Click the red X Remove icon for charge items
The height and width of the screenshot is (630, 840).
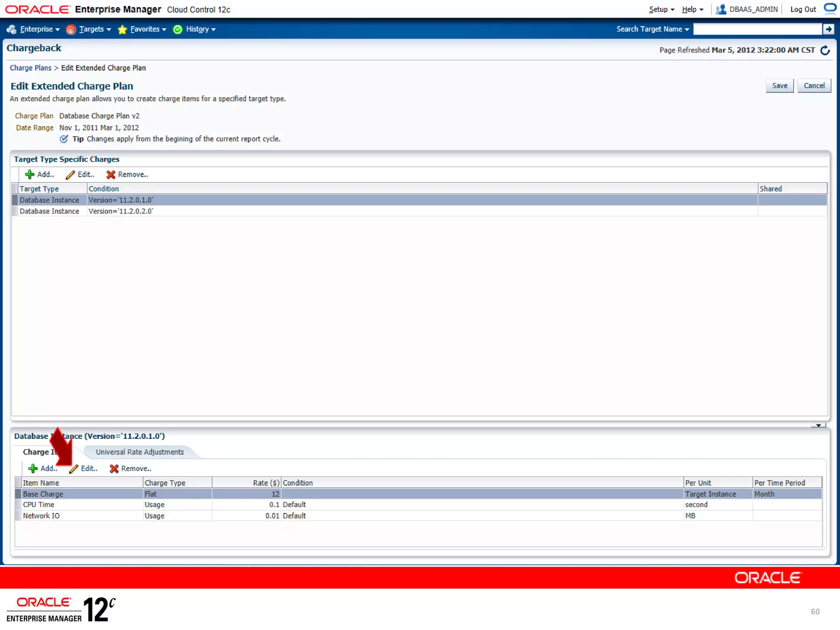(x=114, y=468)
